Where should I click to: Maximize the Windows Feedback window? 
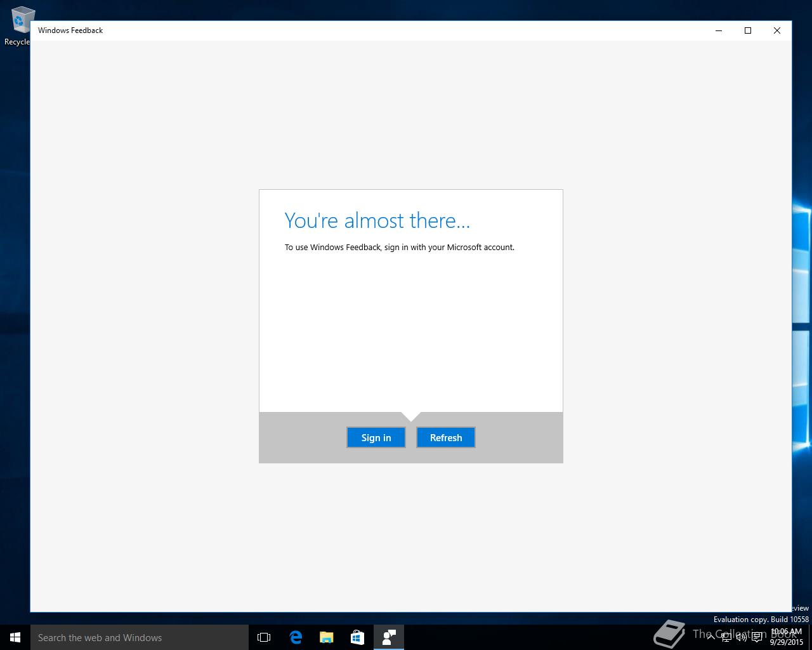pos(748,30)
